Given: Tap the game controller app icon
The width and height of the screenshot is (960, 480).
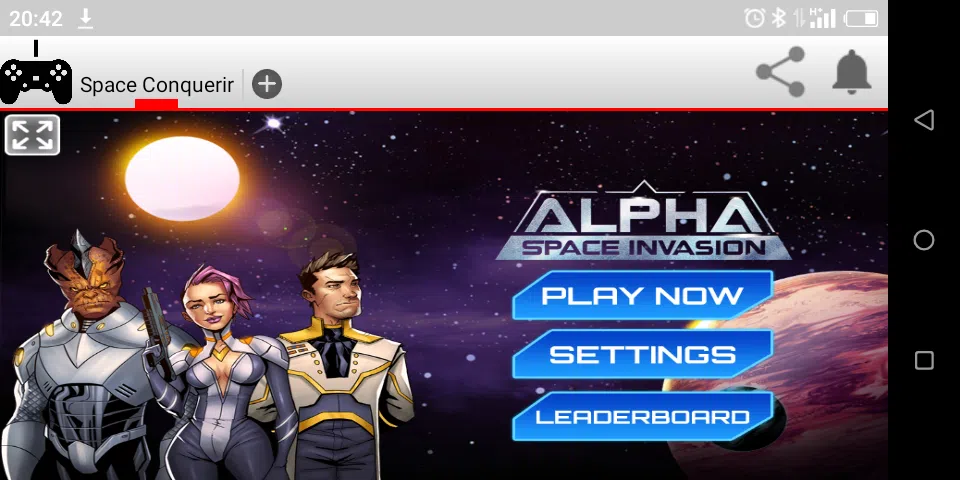Looking at the screenshot, I should pyautogui.click(x=36, y=73).
